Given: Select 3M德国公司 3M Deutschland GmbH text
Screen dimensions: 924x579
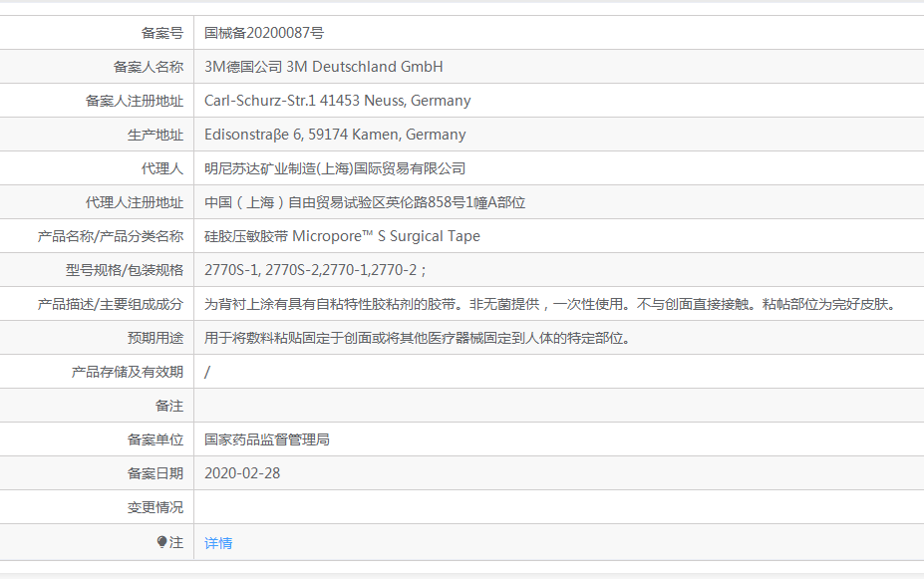Looking at the screenshot, I should point(324,67).
